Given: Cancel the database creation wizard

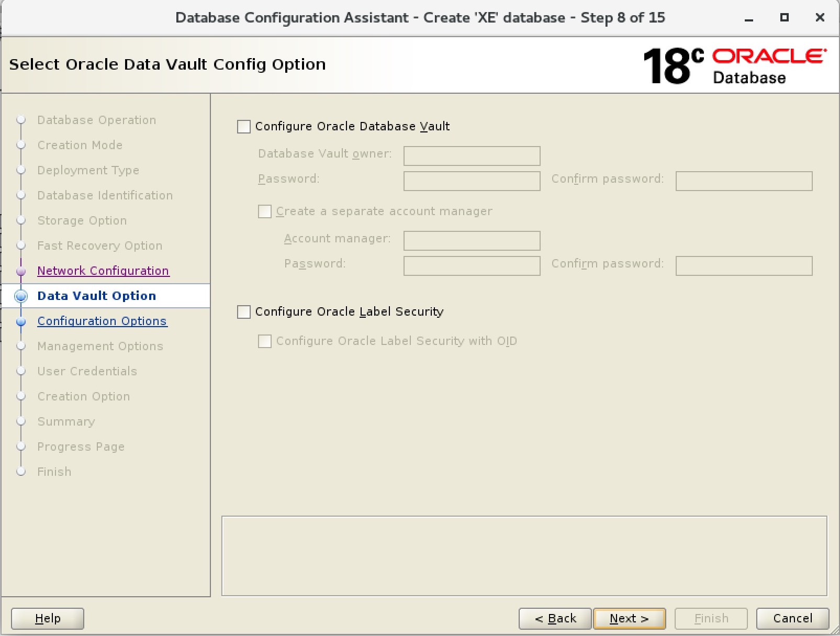Looking at the screenshot, I should (792, 618).
